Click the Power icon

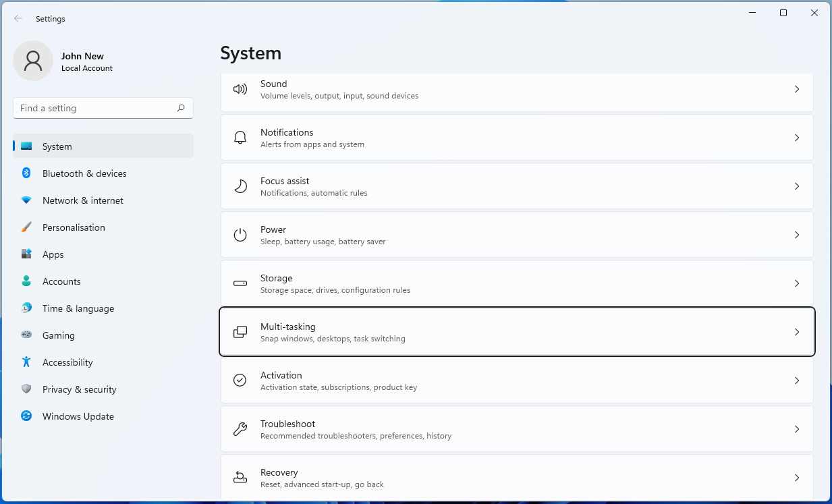(240, 235)
